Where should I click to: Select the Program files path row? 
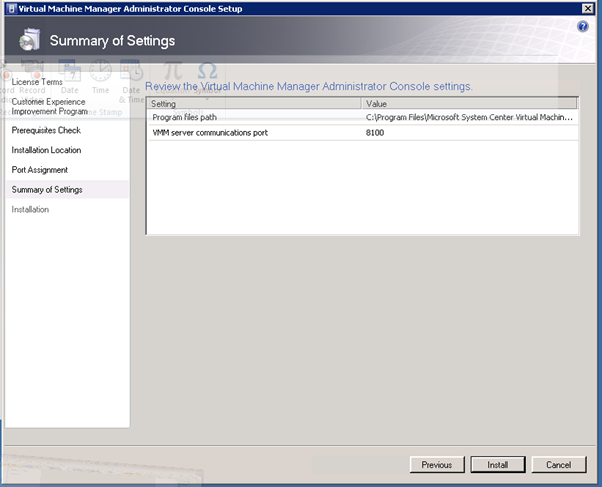tap(363, 117)
